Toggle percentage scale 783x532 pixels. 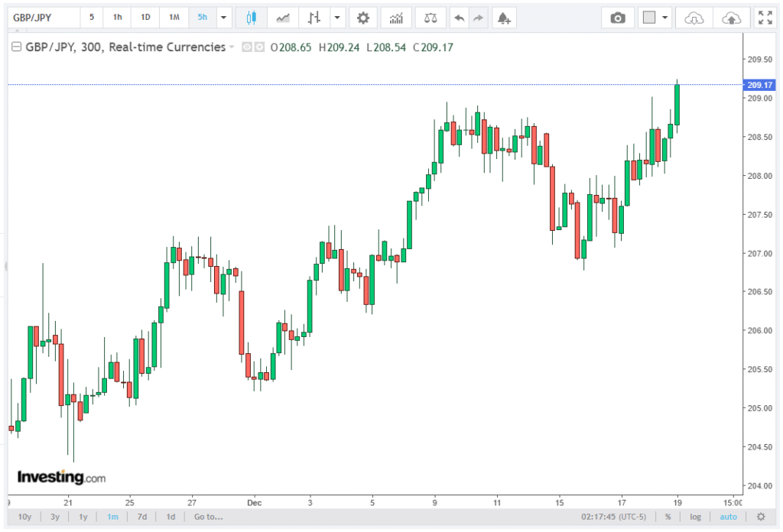(668, 517)
